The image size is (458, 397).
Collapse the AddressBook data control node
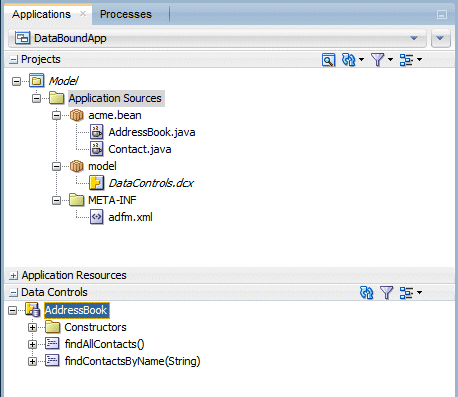point(12,311)
